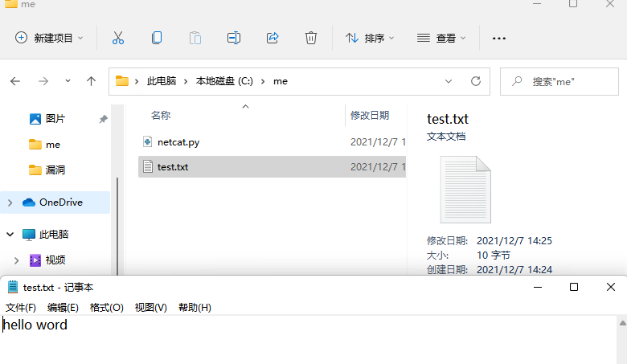The image size is (627, 364).
Task: Collapse the 此电脑 tree node
Action: coord(10,235)
